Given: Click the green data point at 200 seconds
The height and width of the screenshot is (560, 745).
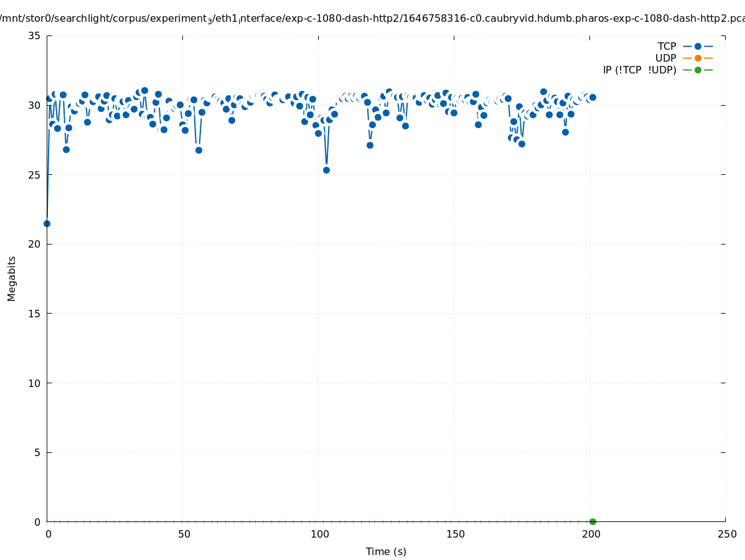Looking at the screenshot, I should [593, 521].
